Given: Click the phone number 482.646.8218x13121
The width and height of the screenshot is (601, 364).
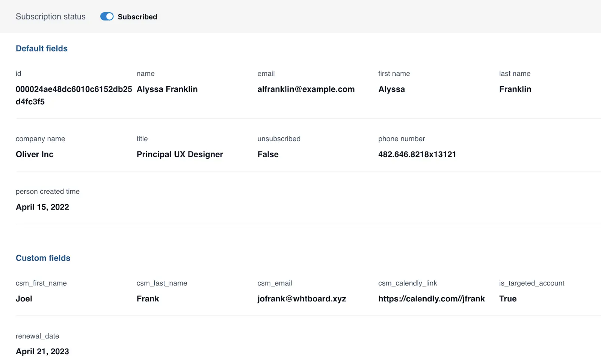Looking at the screenshot, I should [417, 155].
